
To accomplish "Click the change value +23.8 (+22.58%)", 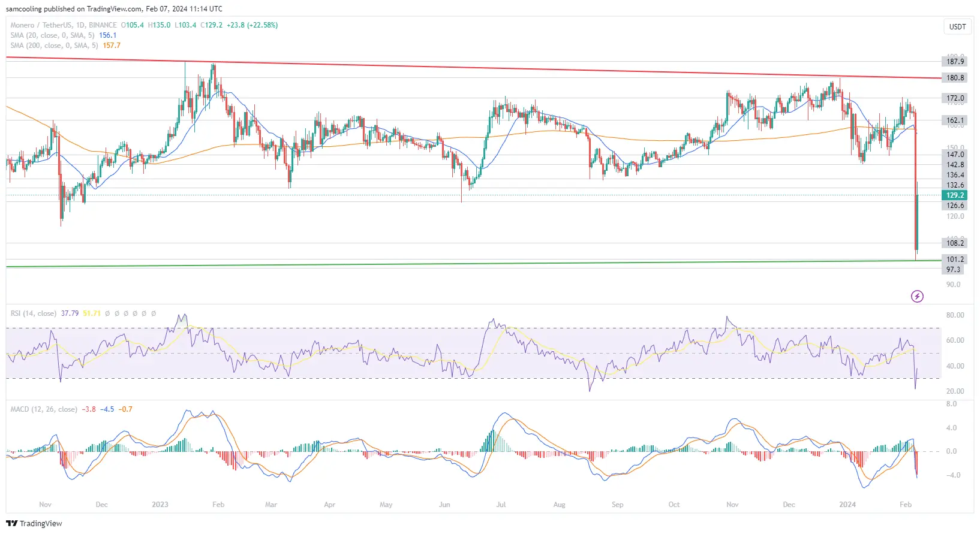I will (x=252, y=25).
